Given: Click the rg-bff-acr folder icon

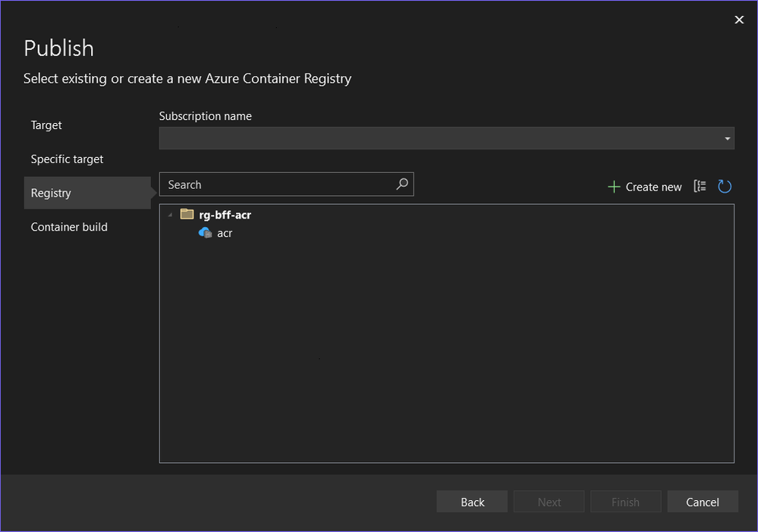Looking at the screenshot, I should coord(187,214).
